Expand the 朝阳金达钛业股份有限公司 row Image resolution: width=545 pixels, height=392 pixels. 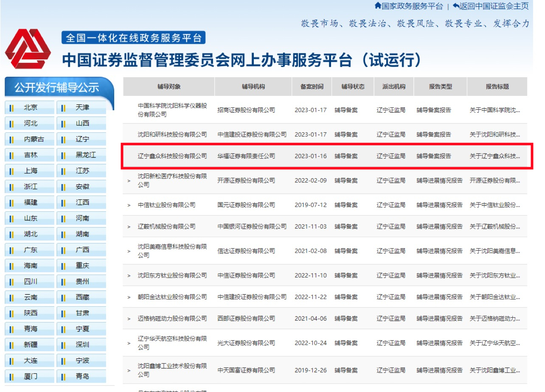[x=129, y=297]
